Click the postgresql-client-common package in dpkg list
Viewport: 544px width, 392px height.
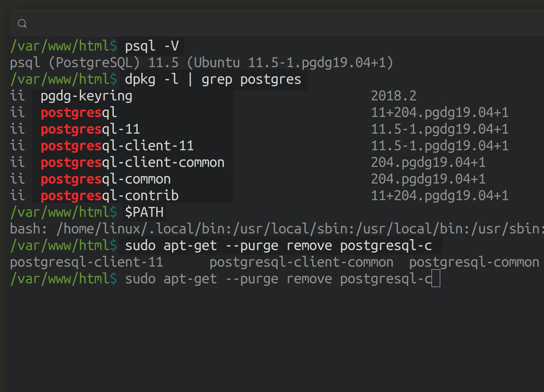click(132, 162)
